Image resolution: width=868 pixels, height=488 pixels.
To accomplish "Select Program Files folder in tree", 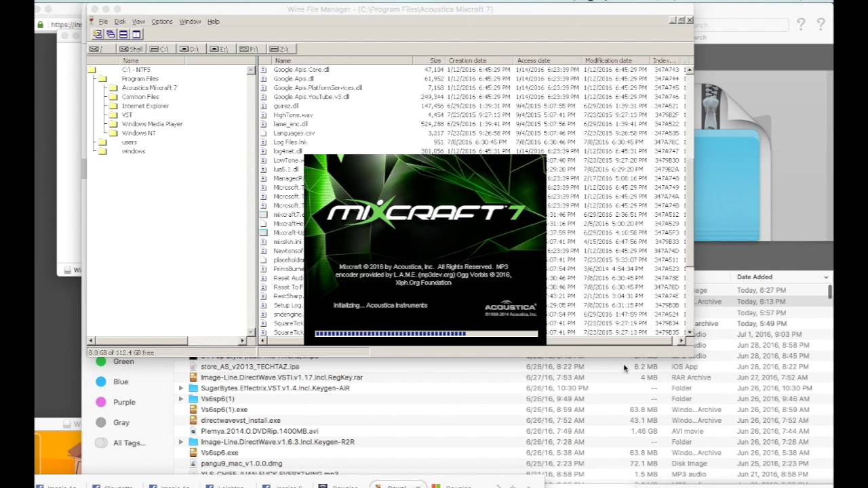I will 140,79.
